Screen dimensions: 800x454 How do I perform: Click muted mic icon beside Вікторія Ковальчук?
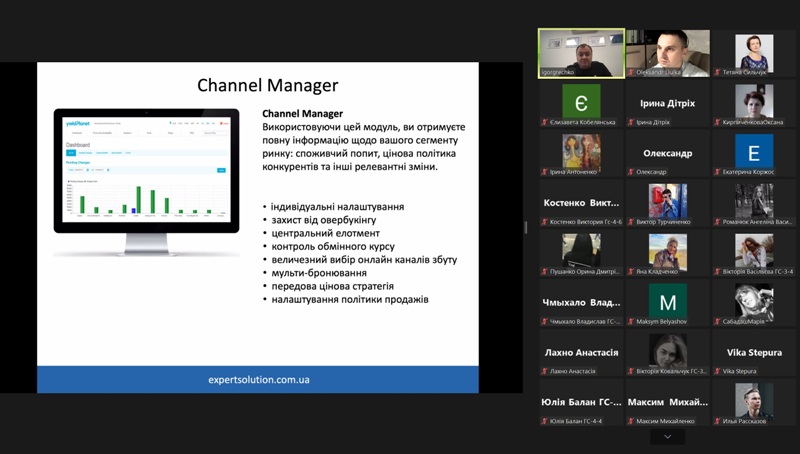coord(631,371)
